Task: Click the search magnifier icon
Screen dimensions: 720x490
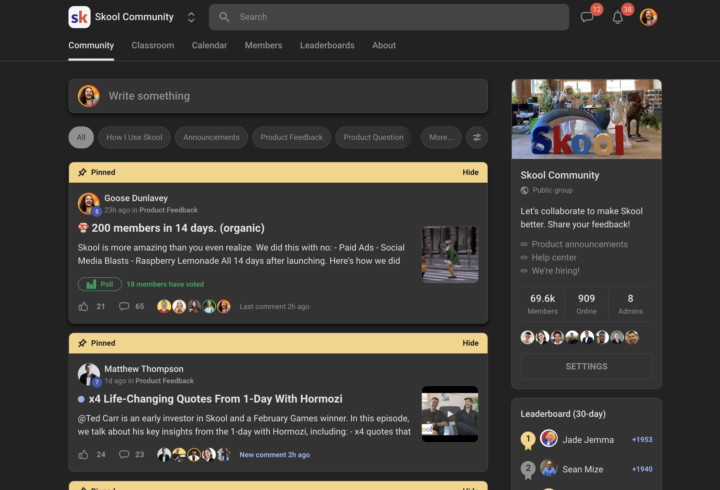Action: [x=224, y=17]
